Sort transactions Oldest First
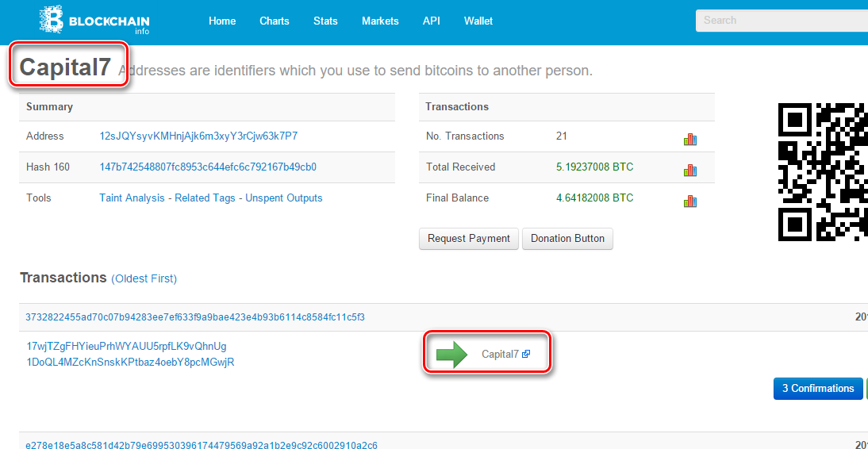Viewport: 868px width, 449px height. [144, 279]
